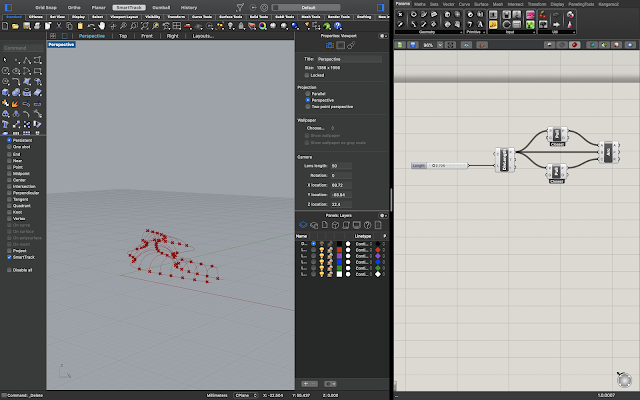Open layer options gear dropdown at panel bottom

point(330,384)
